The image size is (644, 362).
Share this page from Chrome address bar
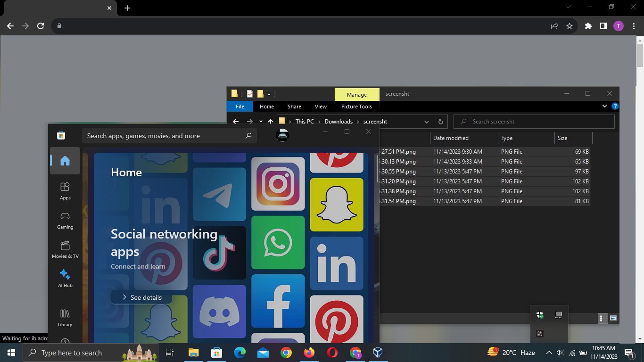[x=554, y=26]
